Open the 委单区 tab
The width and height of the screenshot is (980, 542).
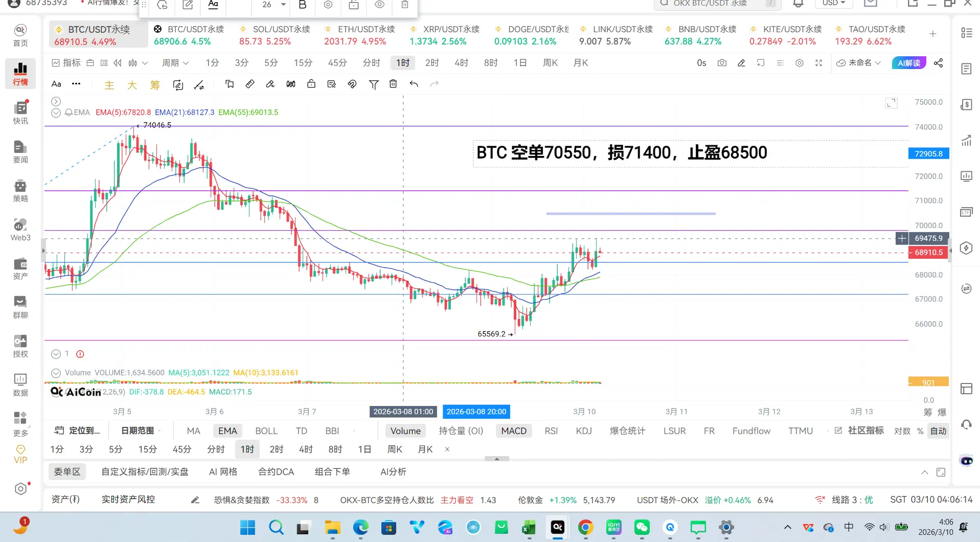[x=67, y=472]
